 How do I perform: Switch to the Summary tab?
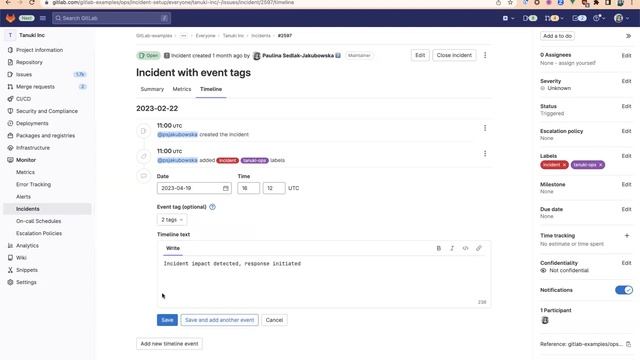(x=152, y=89)
